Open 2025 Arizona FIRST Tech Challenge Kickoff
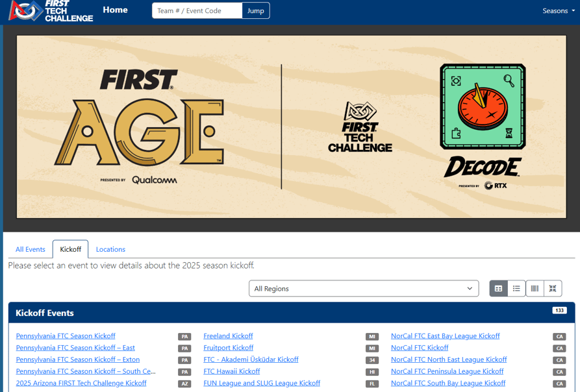The image size is (580, 392). 81,383
